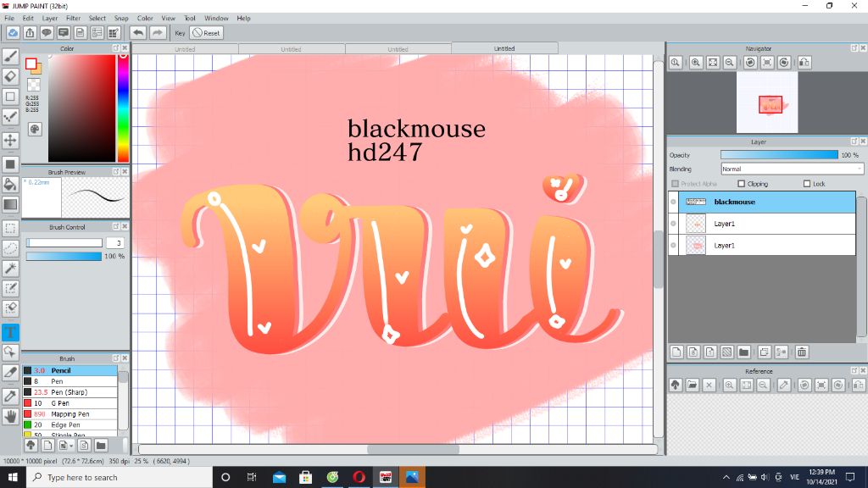Select the transparent color swatch
868x488 pixels.
pyautogui.click(x=34, y=85)
